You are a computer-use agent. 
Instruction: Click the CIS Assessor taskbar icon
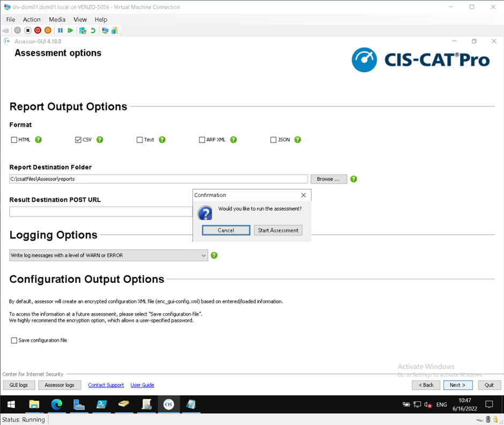tap(169, 405)
